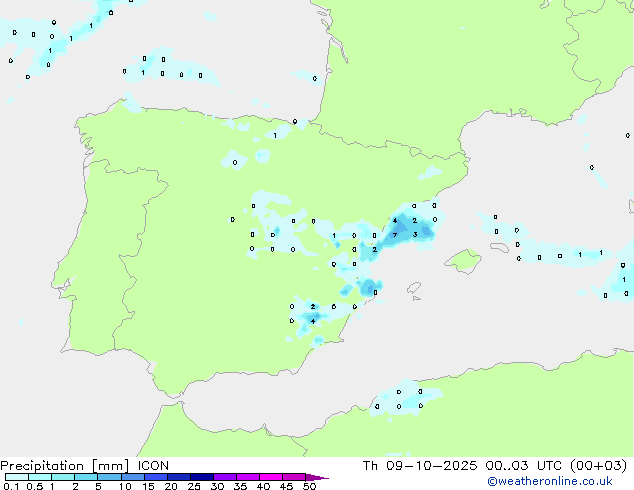Select the legend color between 10 and 15
This screenshot has width=634, height=490.
pos(134,477)
